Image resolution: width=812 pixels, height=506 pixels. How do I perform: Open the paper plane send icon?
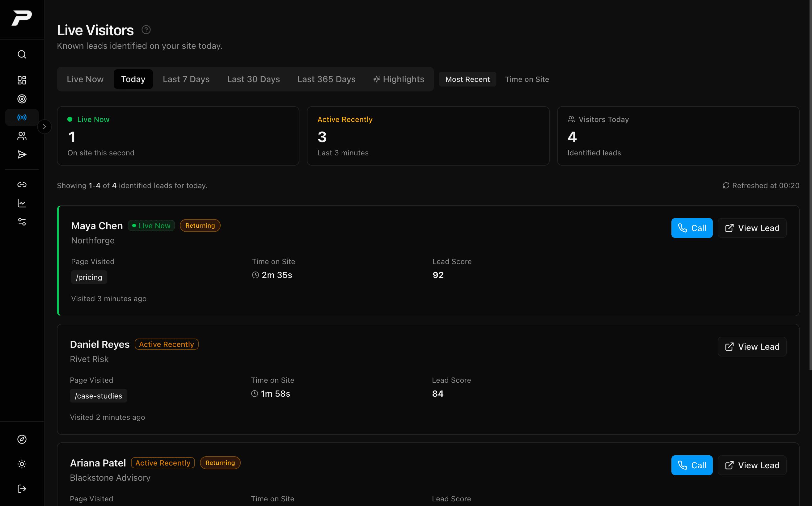point(22,154)
